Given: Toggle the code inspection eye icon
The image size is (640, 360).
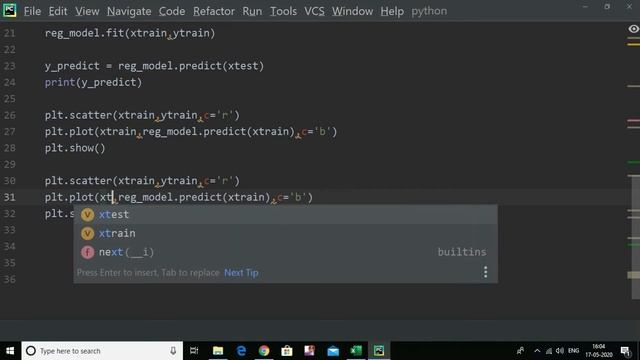Looking at the screenshot, I should (633, 29).
